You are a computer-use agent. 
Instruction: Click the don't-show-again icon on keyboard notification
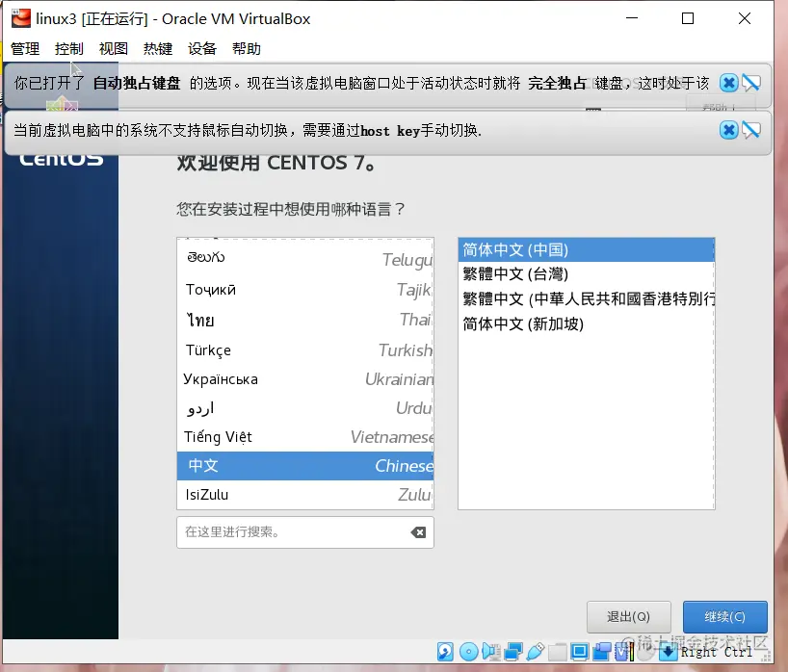(x=751, y=83)
